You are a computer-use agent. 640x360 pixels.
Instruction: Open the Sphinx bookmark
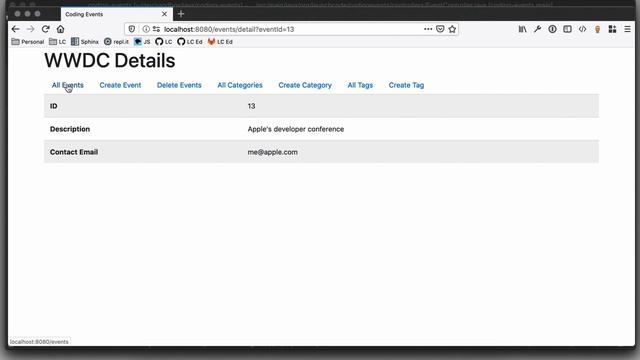pos(85,42)
